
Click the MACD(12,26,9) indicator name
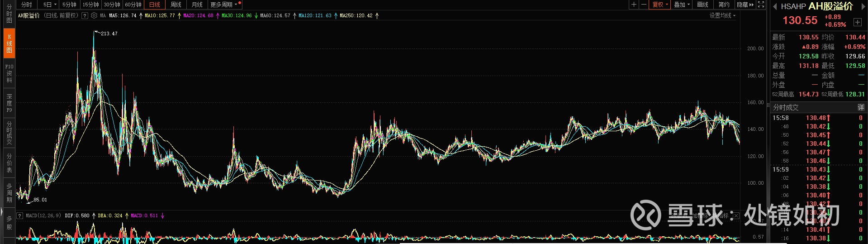[43, 215]
